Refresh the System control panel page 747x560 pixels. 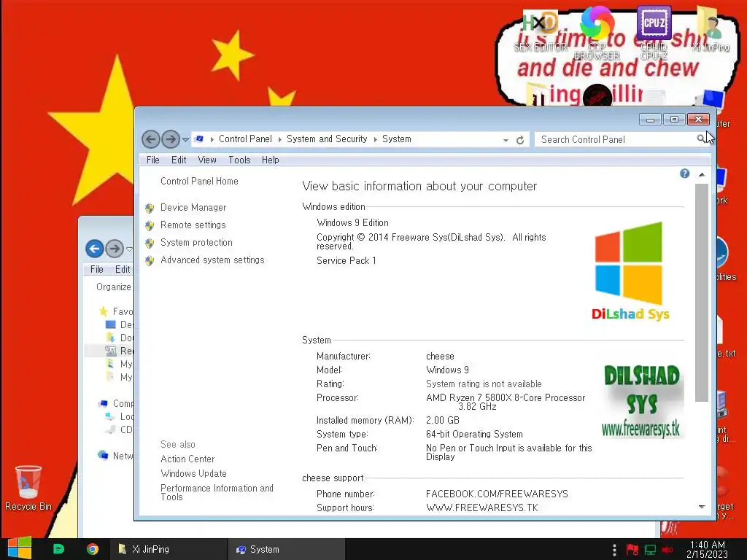520,139
